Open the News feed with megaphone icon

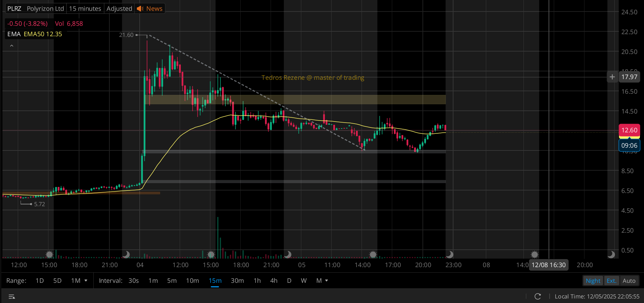point(150,8)
